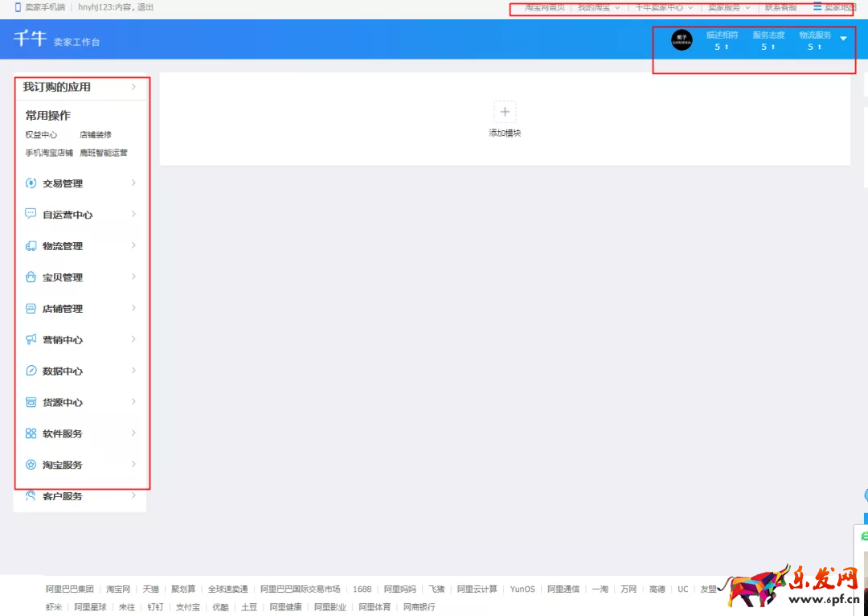Screen dimensions: 868x616
Task: Click the 营销中心 megaphone icon
Action: tap(31, 339)
